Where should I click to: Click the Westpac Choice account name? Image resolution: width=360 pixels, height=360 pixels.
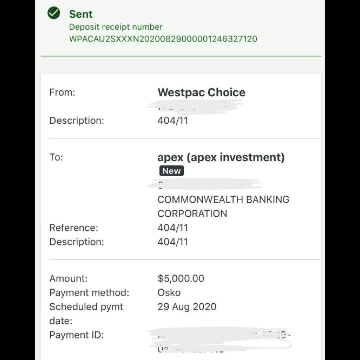point(201,92)
